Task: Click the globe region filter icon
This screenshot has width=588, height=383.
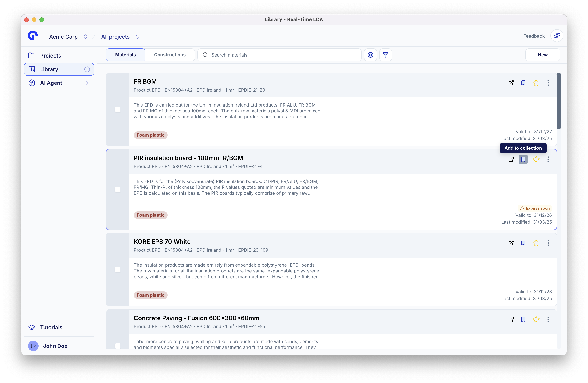Action: [x=370, y=55]
